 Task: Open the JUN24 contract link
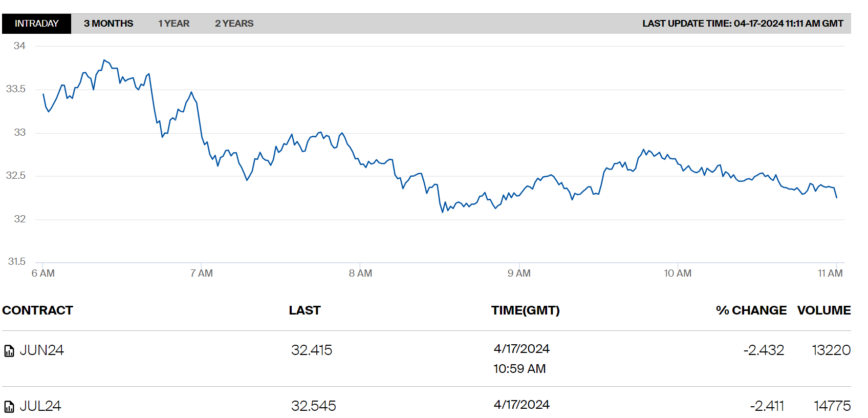pos(41,350)
